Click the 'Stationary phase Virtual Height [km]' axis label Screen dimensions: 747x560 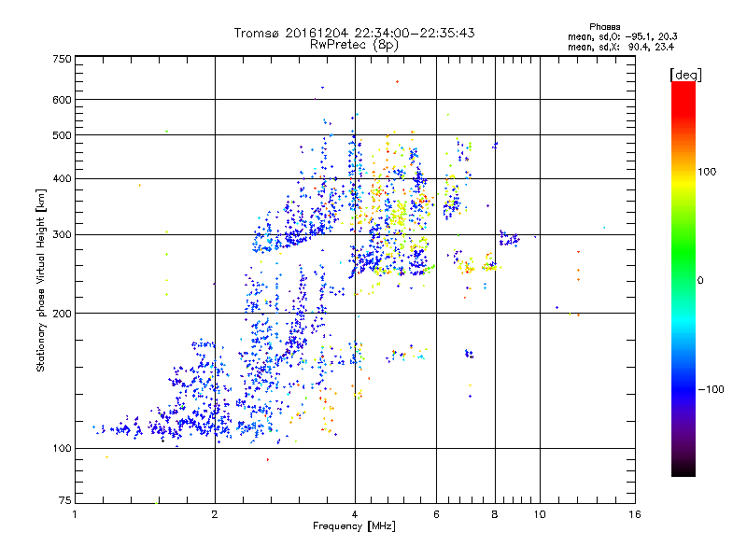pyautogui.click(x=41, y=280)
